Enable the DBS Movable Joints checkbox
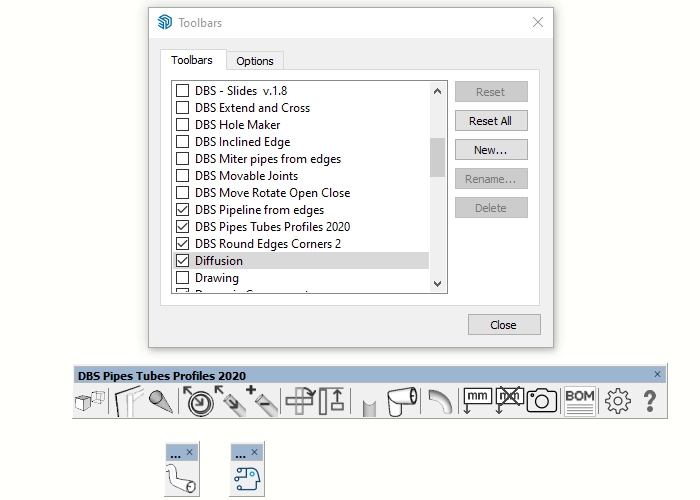 (x=182, y=175)
